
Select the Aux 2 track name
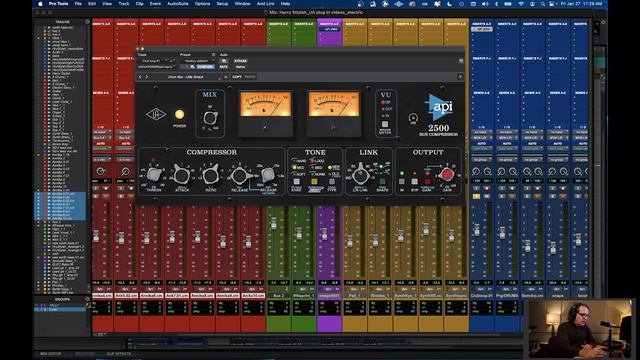point(278,296)
